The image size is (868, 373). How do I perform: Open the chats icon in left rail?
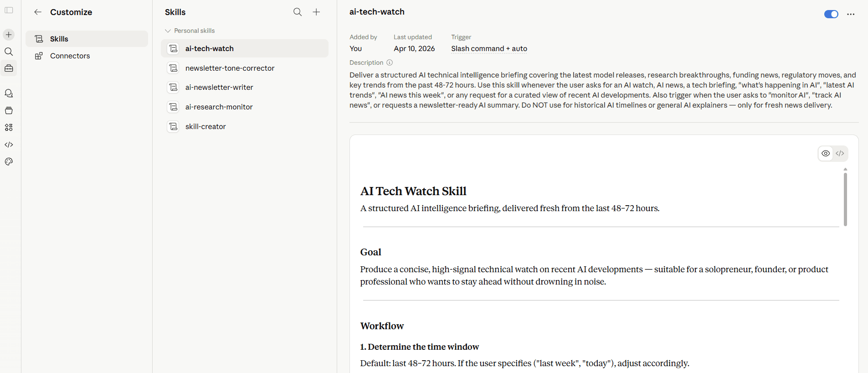click(9, 93)
